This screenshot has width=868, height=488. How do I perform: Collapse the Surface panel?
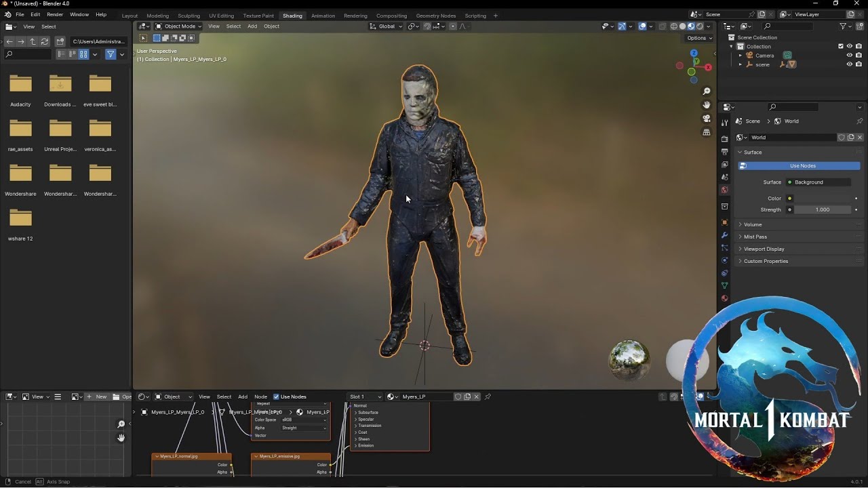(x=753, y=152)
